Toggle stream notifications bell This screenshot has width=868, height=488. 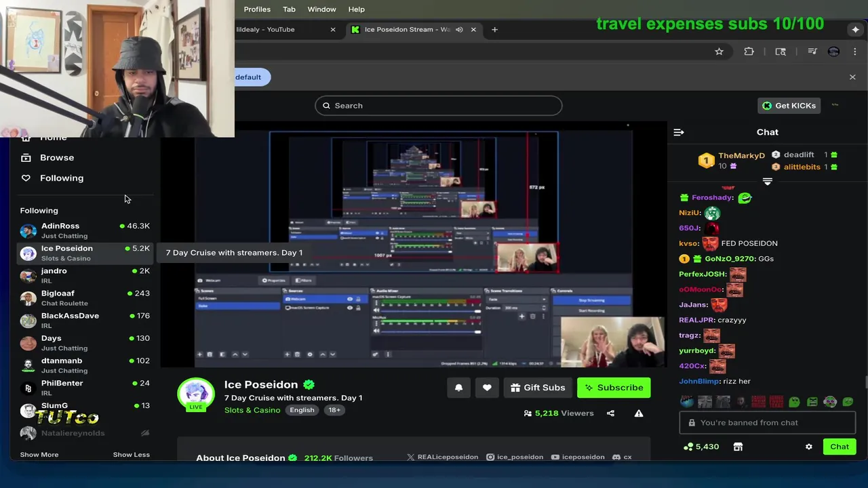click(x=458, y=388)
